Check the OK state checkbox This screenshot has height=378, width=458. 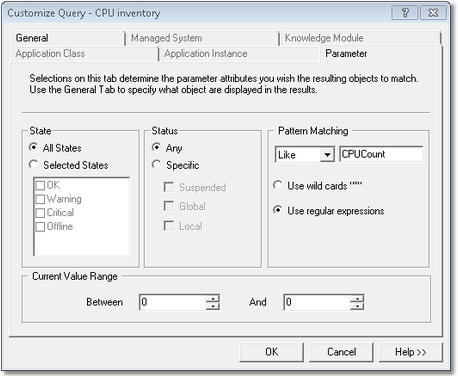40,185
